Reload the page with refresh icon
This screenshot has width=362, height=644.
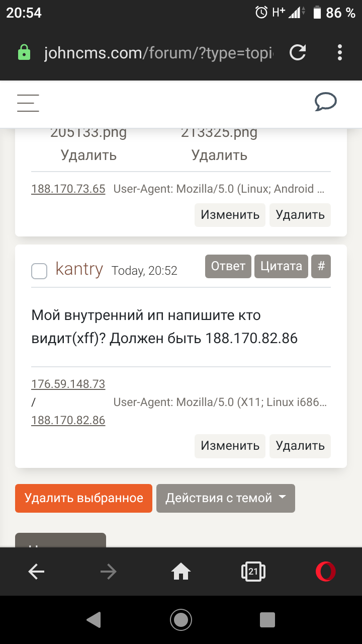coord(298,52)
